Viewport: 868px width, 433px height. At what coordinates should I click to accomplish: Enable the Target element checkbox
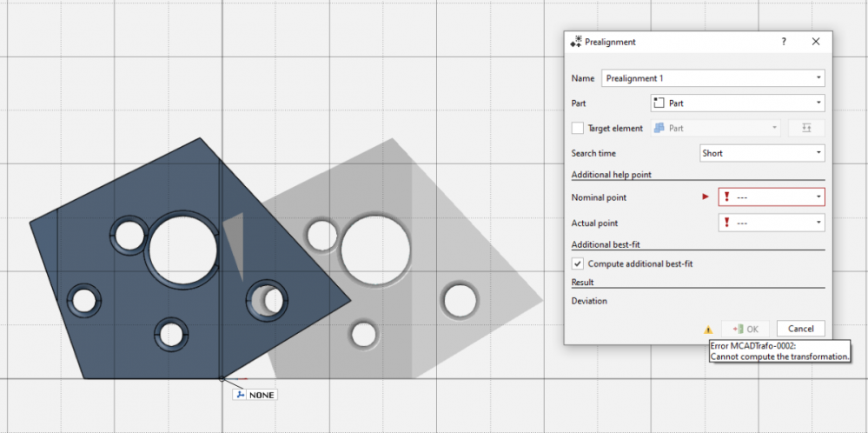point(578,129)
